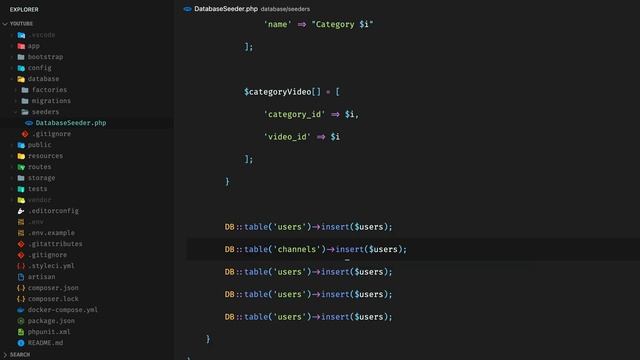Click the phpunit.xml file icon

tap(21, 332)
